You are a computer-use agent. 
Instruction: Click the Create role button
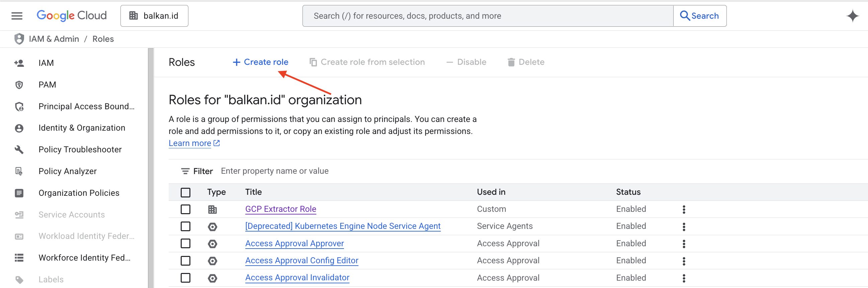[x=260, y=62]
